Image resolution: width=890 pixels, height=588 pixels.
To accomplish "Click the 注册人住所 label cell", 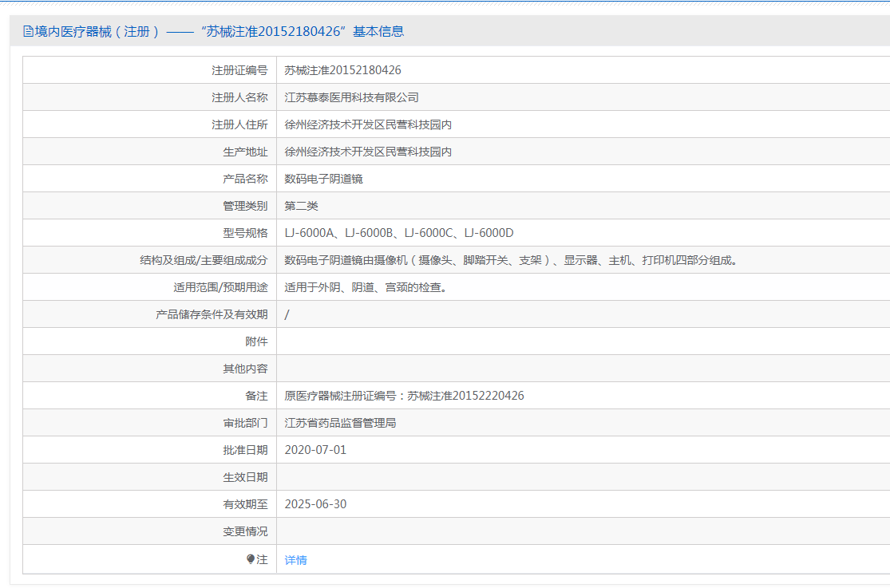I will pos(150,125).
